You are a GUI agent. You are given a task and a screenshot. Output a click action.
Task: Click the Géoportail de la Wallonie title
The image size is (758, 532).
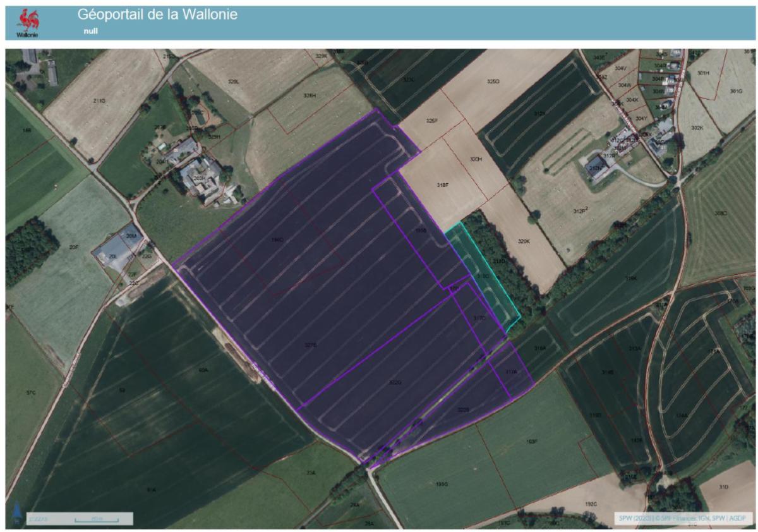point(158,14)
